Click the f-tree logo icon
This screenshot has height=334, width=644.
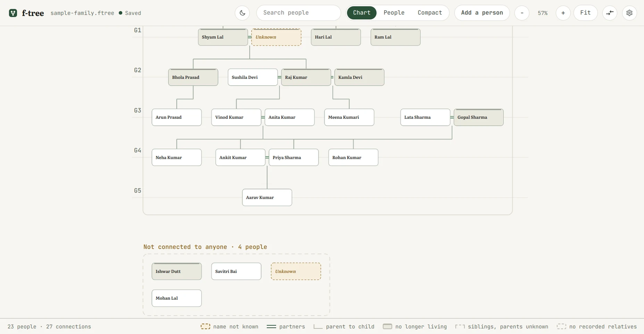click(13, 13)
